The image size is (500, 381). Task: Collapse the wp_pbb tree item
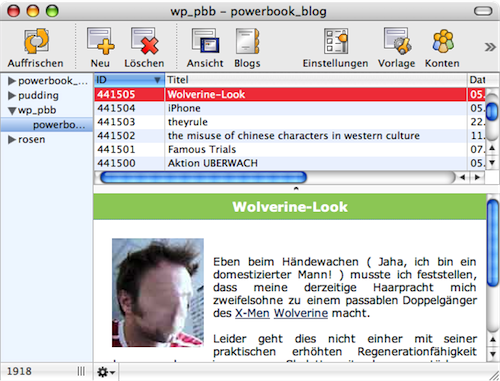tap(12, 111)
